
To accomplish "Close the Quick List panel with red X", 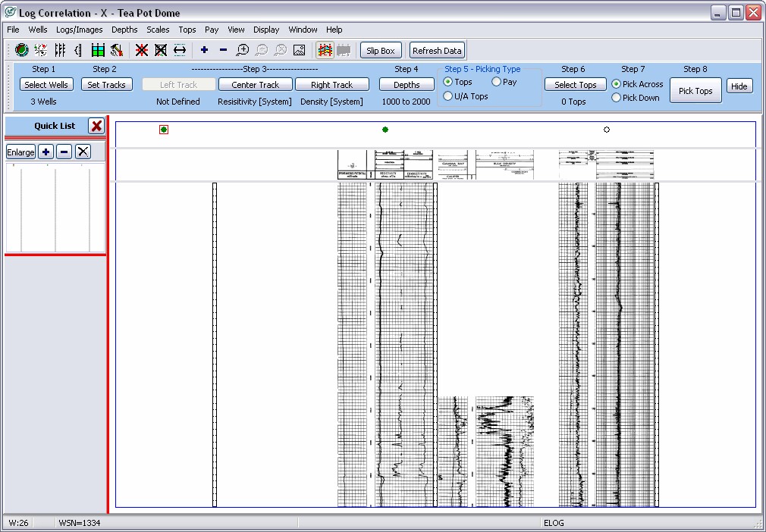I will click(x=96, y=126).
